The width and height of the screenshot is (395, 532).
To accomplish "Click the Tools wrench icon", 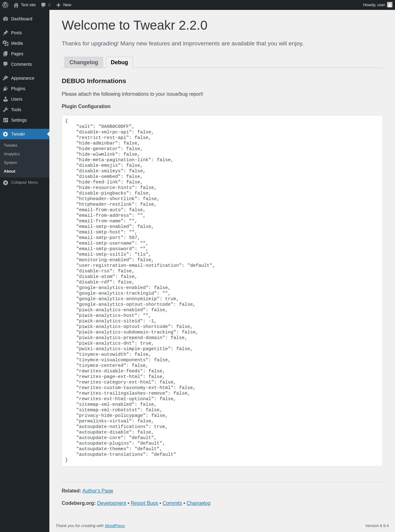I will (x=6, y=110).
